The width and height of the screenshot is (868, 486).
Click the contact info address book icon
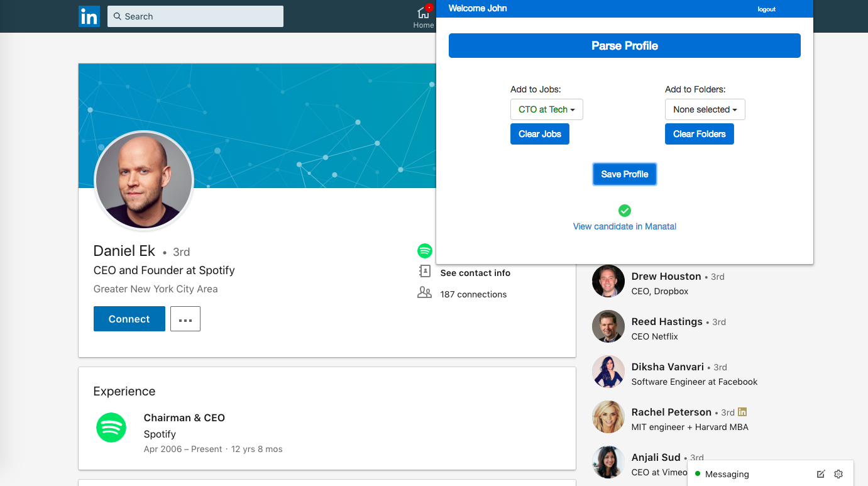point(425,272)
